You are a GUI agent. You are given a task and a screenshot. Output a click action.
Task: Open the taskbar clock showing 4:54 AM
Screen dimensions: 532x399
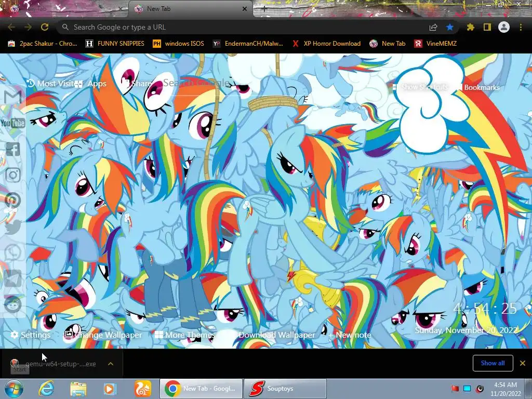(505, 389)
